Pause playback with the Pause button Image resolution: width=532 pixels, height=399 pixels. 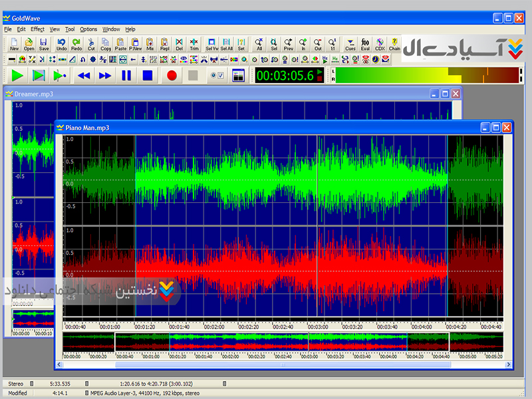pos(126,76)
